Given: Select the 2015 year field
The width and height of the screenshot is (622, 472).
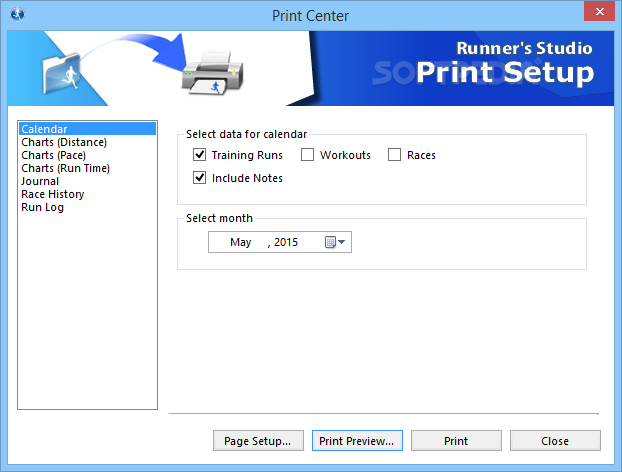Looking at the screenshot, I should [286, 242].
